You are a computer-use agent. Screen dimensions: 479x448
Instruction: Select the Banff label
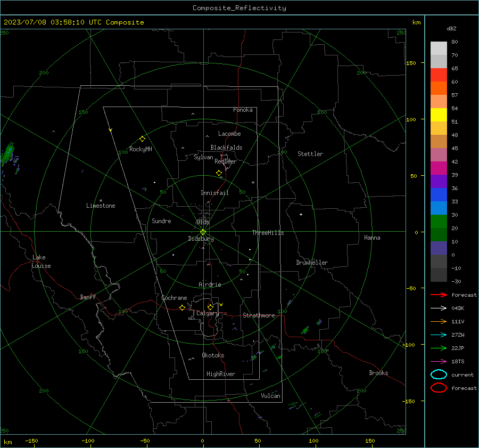click(88, 297)
